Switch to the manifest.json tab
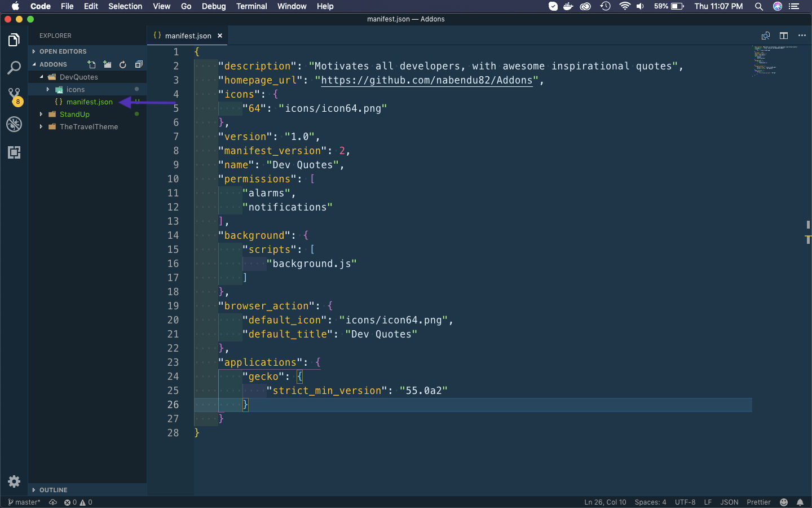The height and width of the screenshot is (508, 812). coord(188,36)
